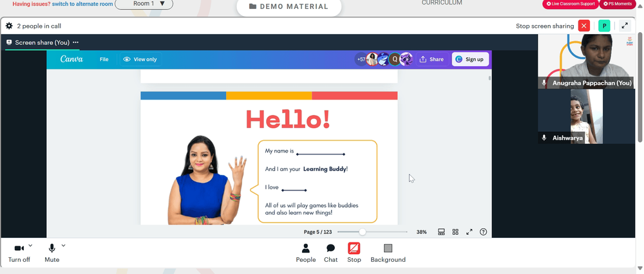Open the CURRICULUM tab
Image resolution: width=644 pixels, height=274 pixels.
click(442, 3)
